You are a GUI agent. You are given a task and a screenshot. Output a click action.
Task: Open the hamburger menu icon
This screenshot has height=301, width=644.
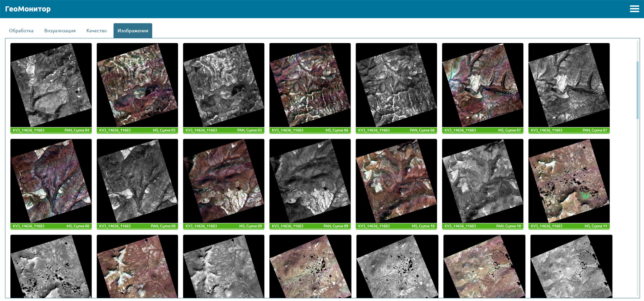[x=634, y=9]
